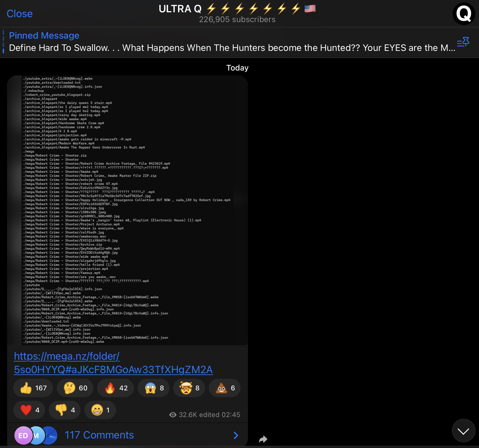The width and height of the screenshot is (479, 448).
Task: Expand comments with the right chevron
Action: pos(236,435)
